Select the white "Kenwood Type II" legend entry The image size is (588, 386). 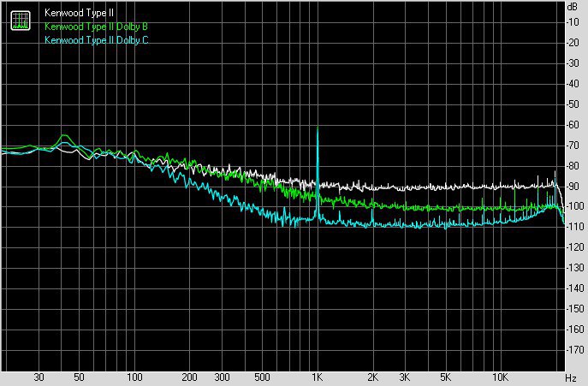pyautogui.click(x=79, y=13)
